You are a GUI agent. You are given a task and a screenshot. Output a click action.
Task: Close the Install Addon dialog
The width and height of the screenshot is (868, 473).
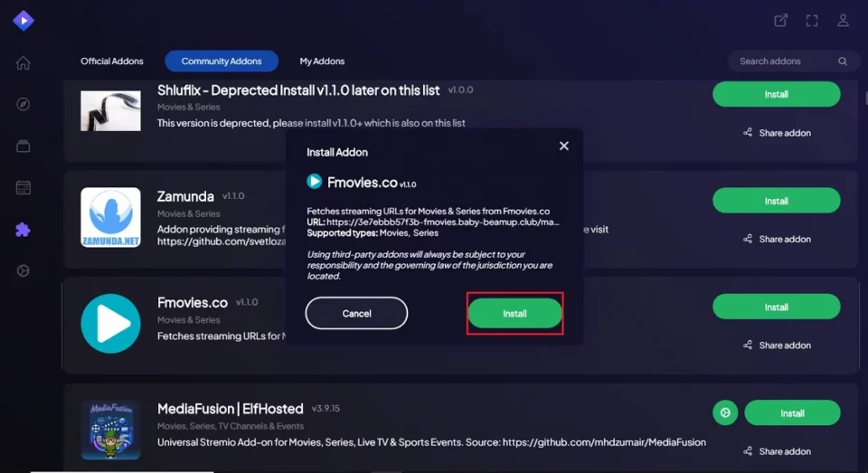[x=564, y=146]
